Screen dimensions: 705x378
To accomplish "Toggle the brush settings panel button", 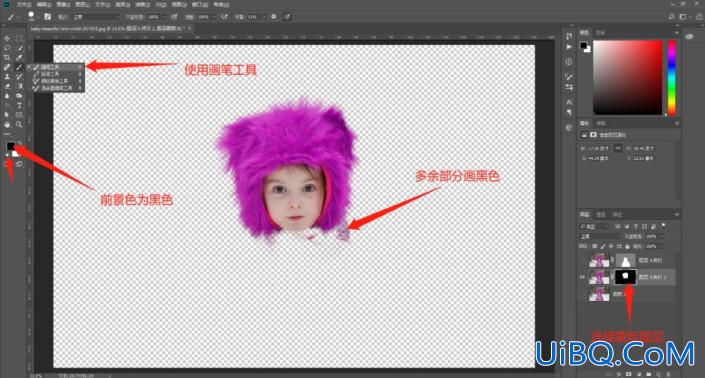I will 47,17.
